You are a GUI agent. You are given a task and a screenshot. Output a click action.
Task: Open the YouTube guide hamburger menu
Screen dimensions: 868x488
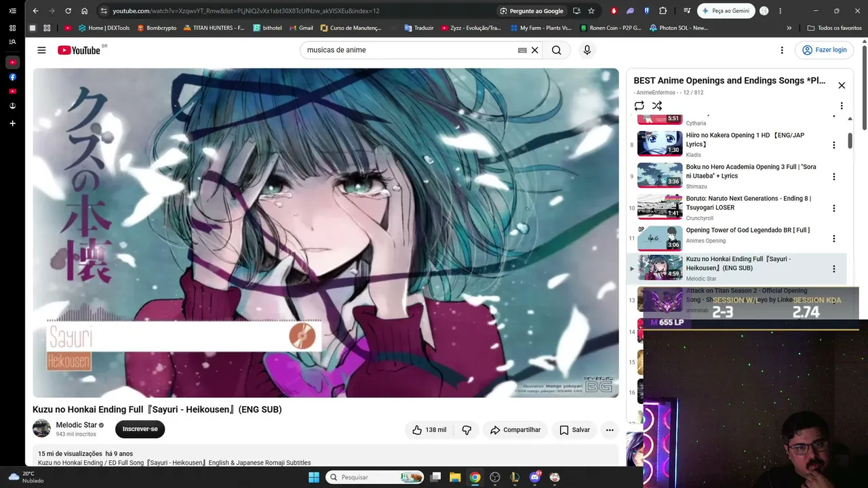[x=41, y=50]
